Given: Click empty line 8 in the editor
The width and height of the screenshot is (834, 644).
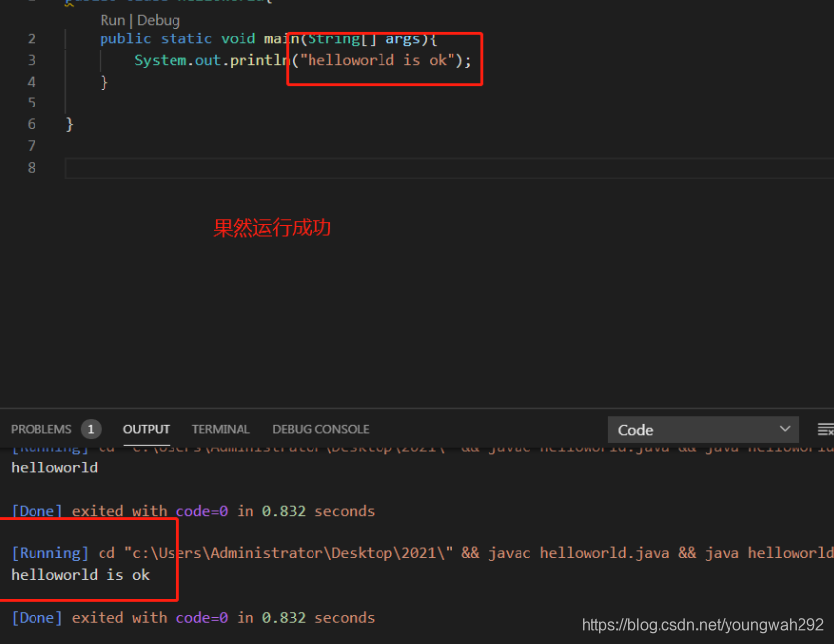Looking at the screenshot, I should (197, 167).
